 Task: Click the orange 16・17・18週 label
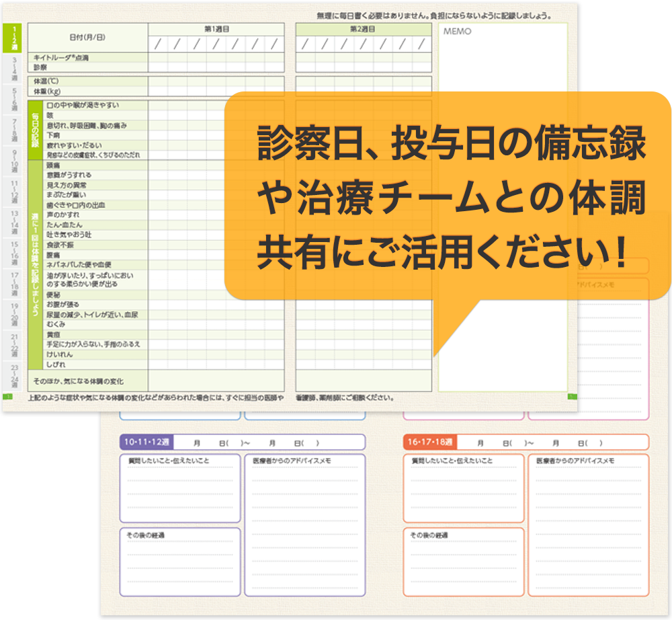point(431,442)
